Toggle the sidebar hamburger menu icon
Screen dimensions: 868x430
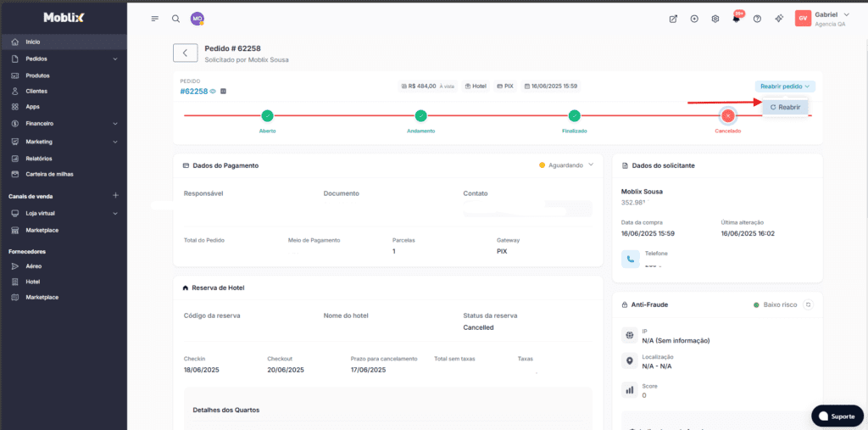pyautogui.click(x=154, y=19)
